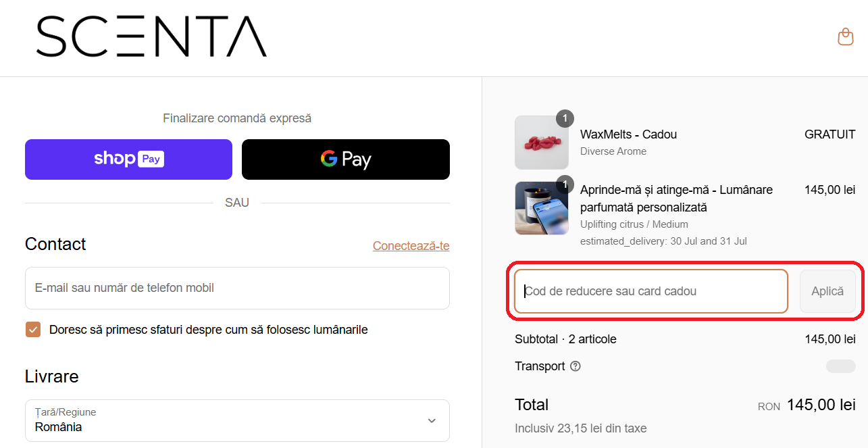The image size is (868, 448).
Task: Click the dropdown chevron beside România
Action: tap(432, 420)
